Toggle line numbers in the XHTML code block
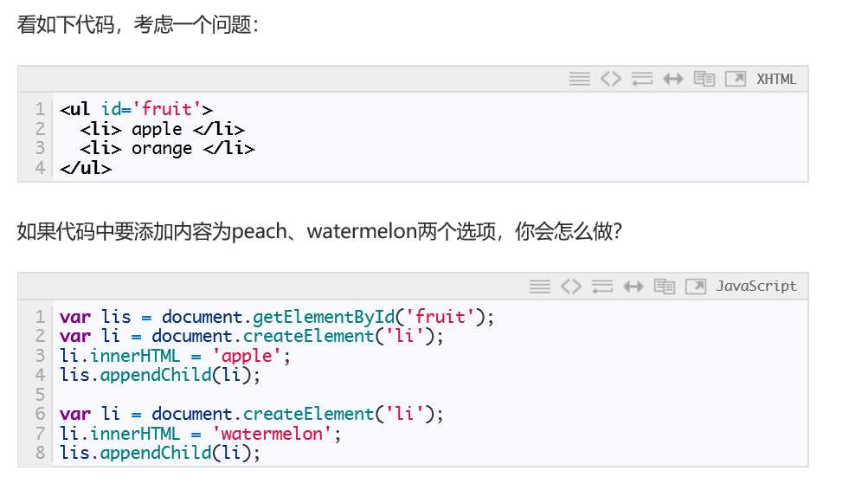 coord(579,79)
